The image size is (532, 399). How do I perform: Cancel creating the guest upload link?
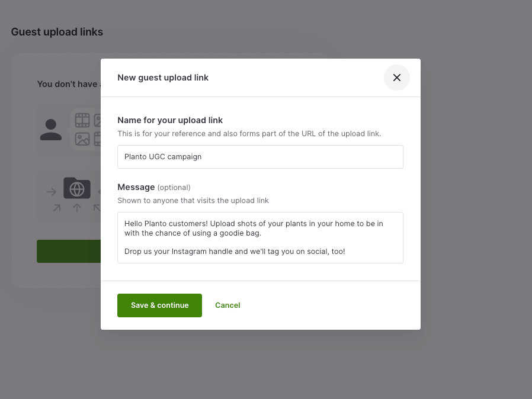pyautogui.click(x=227, y=305)
